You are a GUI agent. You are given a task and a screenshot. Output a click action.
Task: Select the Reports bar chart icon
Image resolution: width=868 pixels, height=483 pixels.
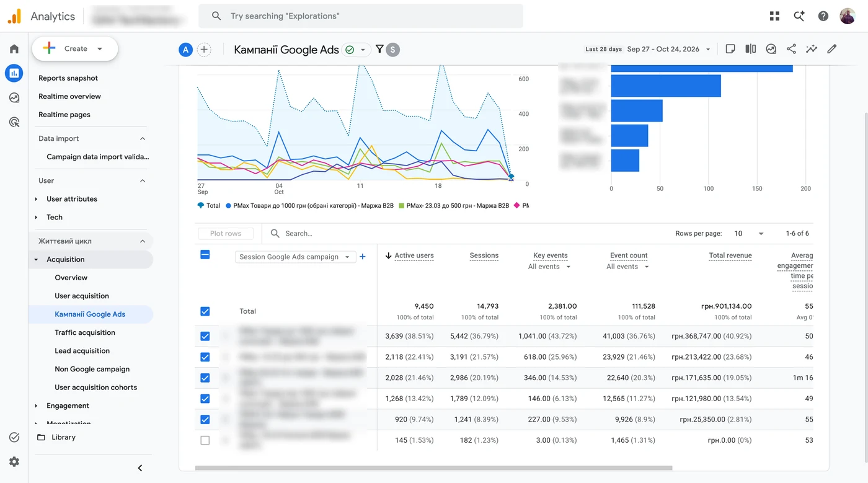coord(14,73)
